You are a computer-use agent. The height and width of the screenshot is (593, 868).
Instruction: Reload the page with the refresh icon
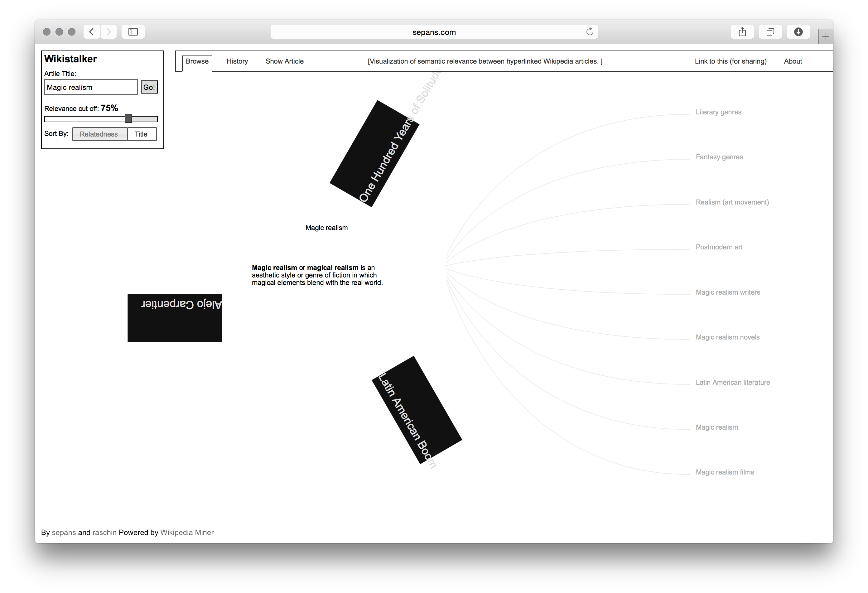[589, 32]
